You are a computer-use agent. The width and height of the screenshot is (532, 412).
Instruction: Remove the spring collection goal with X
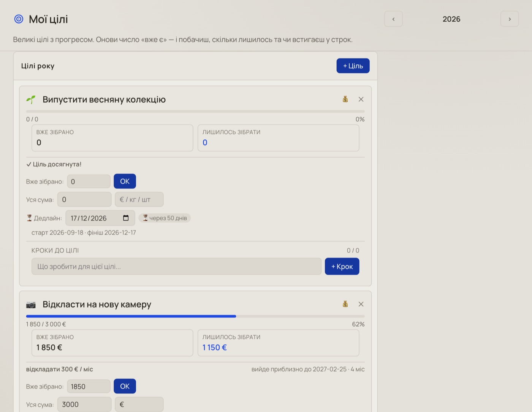(361, 99)
